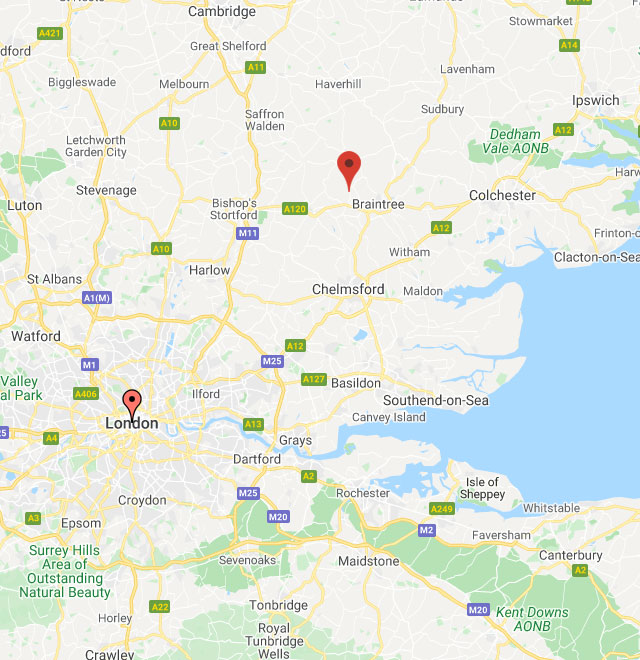The height and width of the screenshot is (660, 640).
Task: Click the Dedham Vale AONB label
Action: click(x=515, y=141)
